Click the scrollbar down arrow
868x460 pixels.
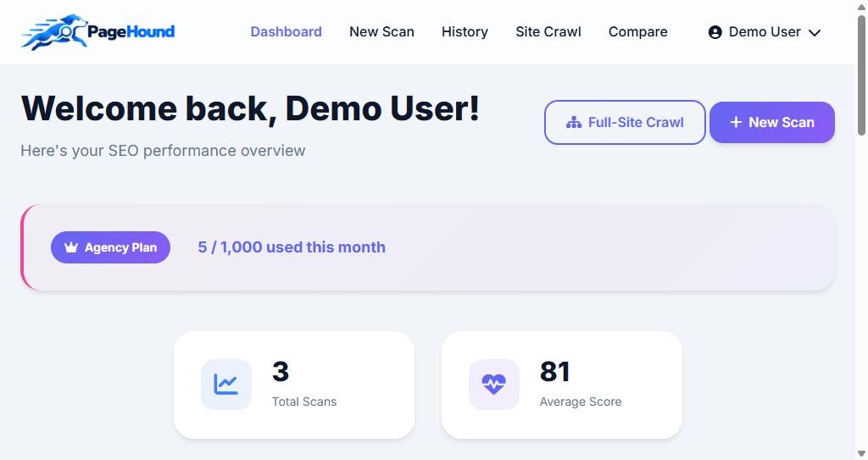pos(861,453)
